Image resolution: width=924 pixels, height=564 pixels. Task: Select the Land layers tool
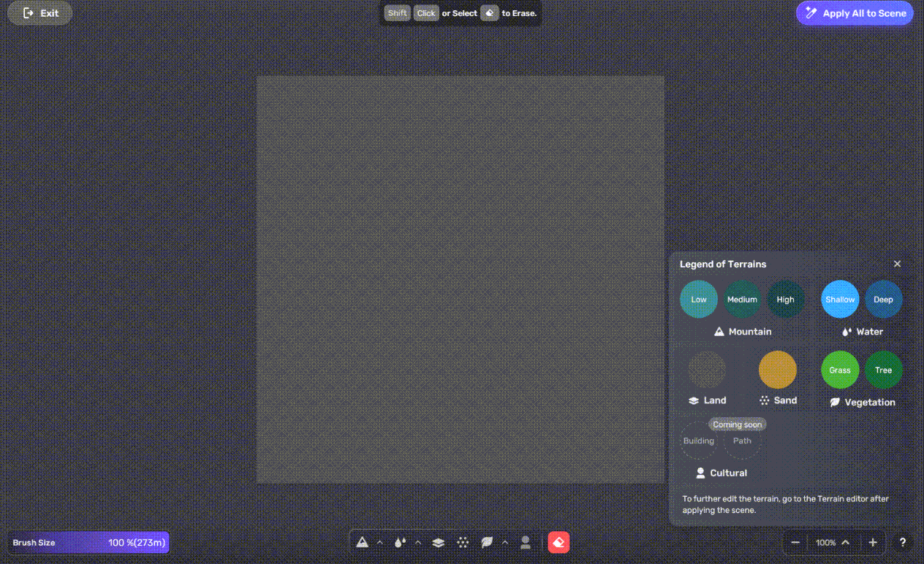tap(438, 542)
